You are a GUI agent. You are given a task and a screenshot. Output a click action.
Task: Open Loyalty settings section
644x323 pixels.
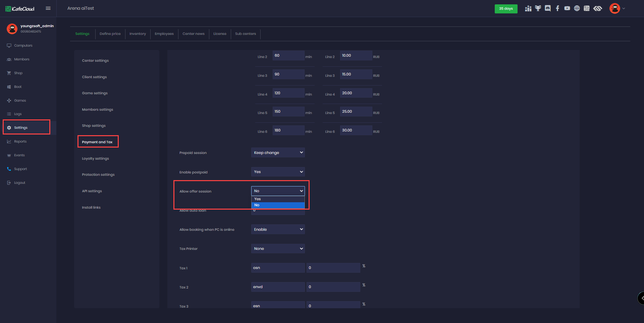[x=95, y=159]
